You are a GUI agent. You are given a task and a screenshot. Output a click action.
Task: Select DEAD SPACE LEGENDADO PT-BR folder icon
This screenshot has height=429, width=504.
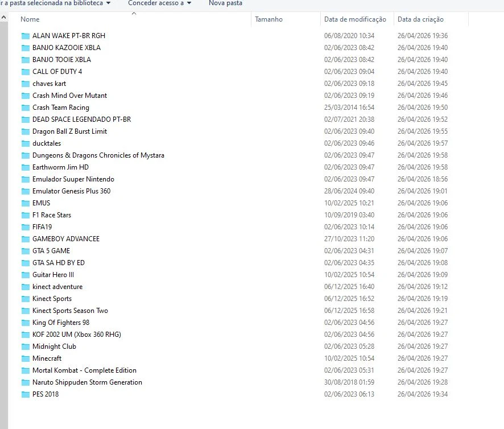pyautogui.click(x=26, y=119)
